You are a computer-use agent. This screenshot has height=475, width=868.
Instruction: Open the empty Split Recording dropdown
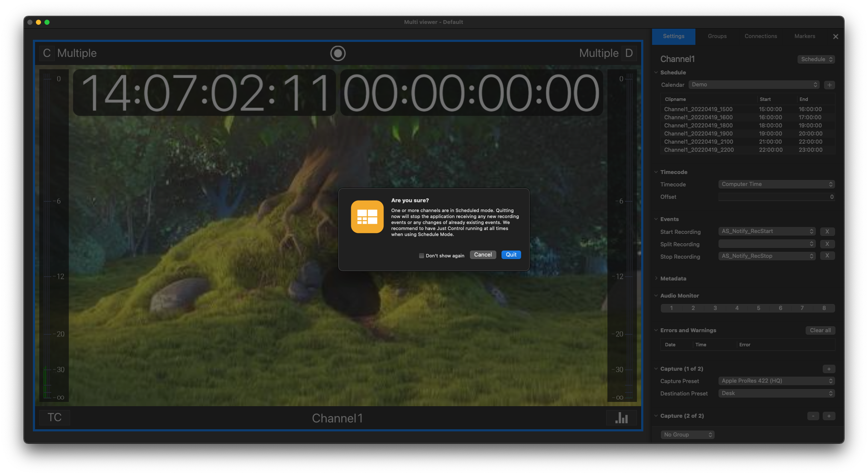(x=767, y=244)
